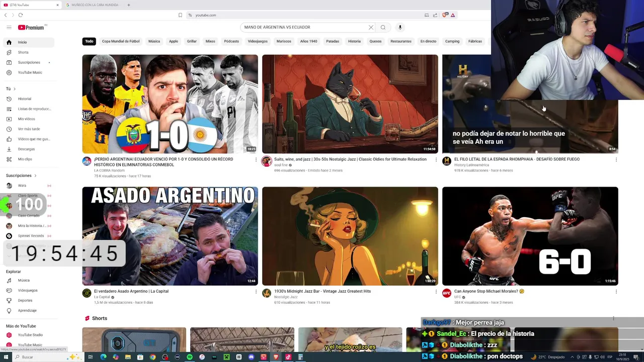The image size is (644, 362).
Task: Click UFC channel avatar
Action: click(447, 293)
